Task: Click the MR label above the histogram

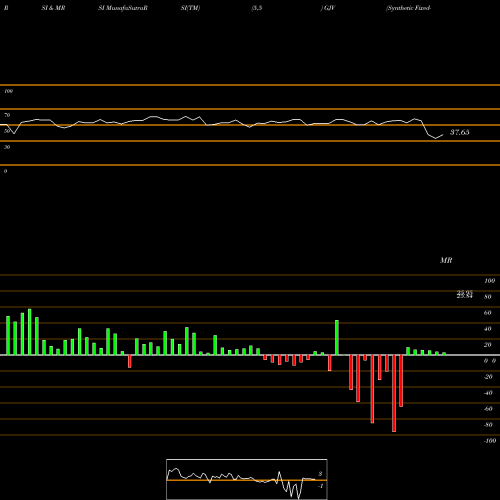Action: (x=446, y=260)
